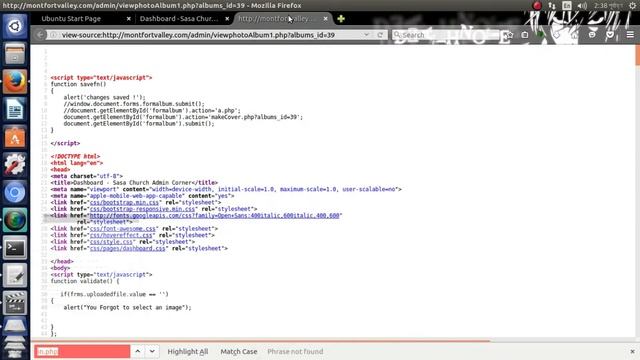The height and width of the screenshot is (360, 640).
Task: Click the view-source URL address field
Action: coord(210,35)
